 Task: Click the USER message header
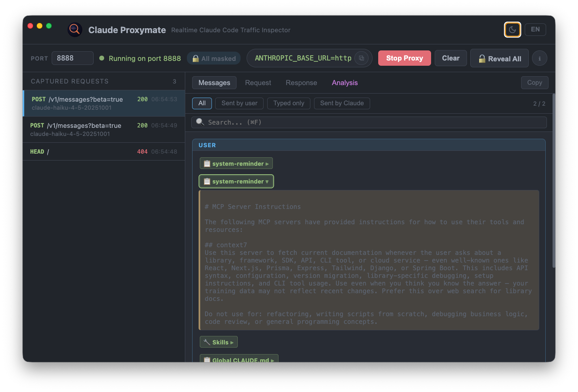pyautogui.click(x=369, y=145)
